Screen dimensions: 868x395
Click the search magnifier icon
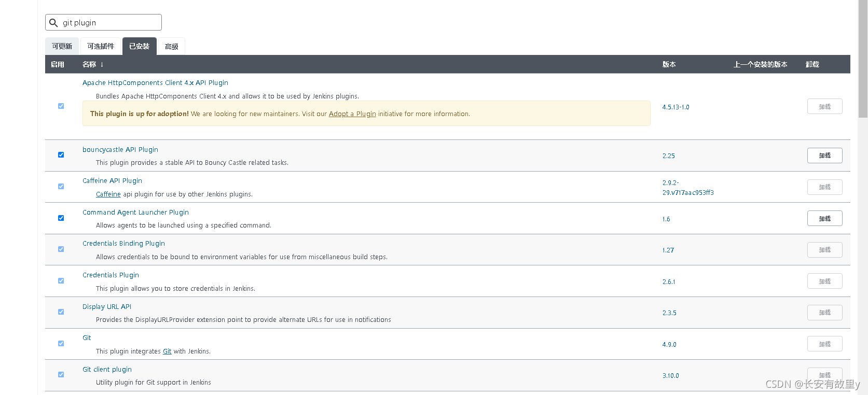coord(53,23)
